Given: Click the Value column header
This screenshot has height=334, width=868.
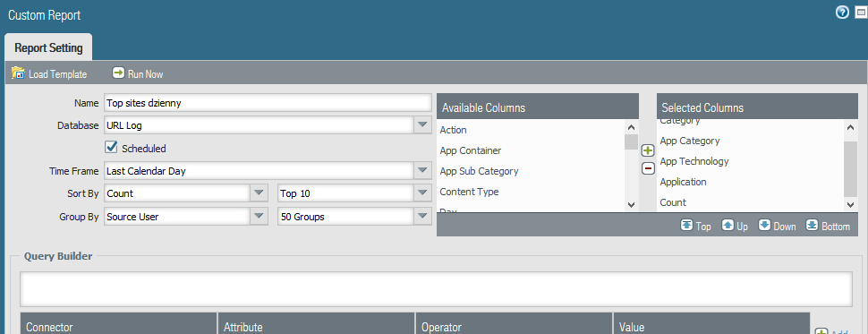Looking at the screenshot, I should pyautogui.click(x=712, y=323).
